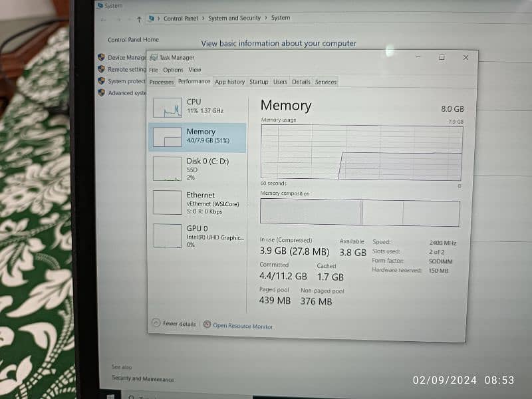Click the Device Manager shield icon
This screenshot has height=399, width=532.
pos(101,57)
